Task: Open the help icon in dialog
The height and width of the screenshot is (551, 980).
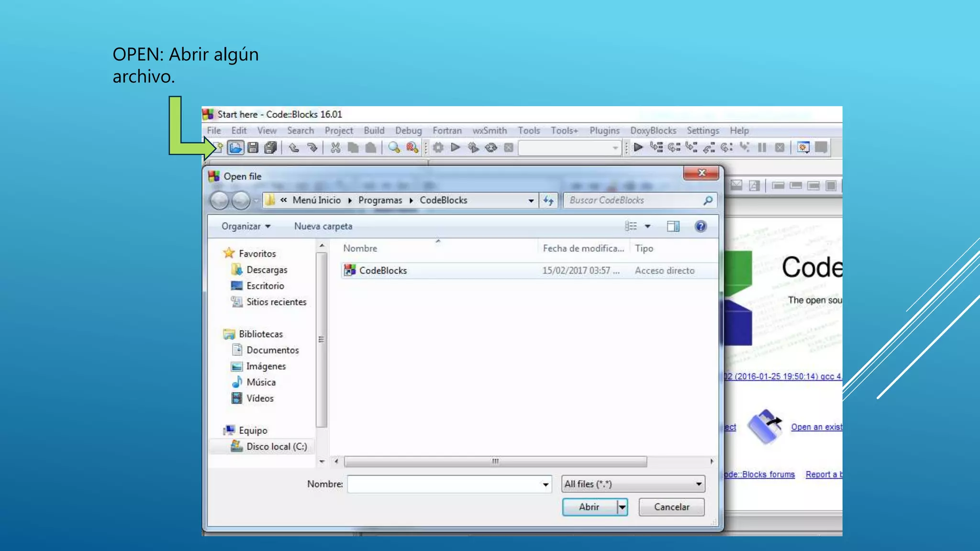Action: (x=701, y=226)
